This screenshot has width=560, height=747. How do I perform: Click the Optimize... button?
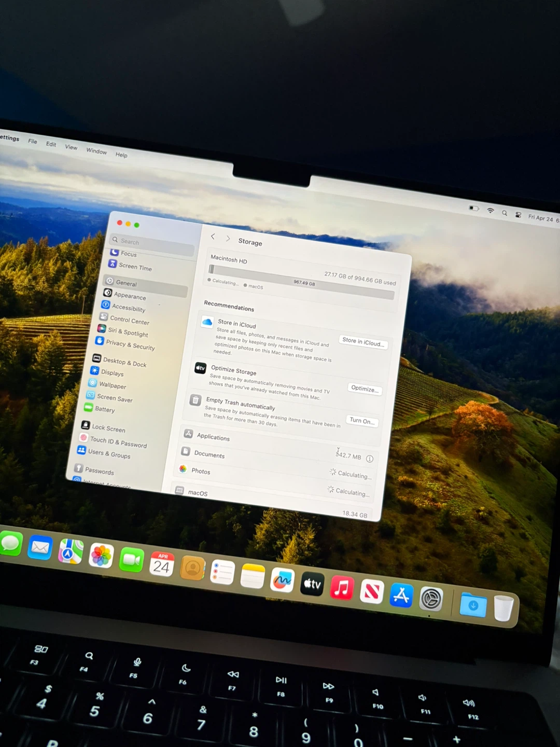pos(365,389)
